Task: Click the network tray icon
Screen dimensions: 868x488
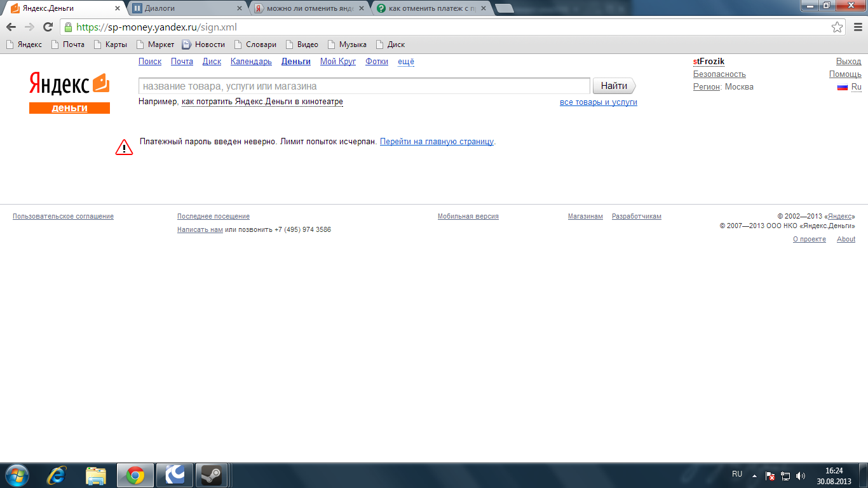Action: tap(785, 475)
